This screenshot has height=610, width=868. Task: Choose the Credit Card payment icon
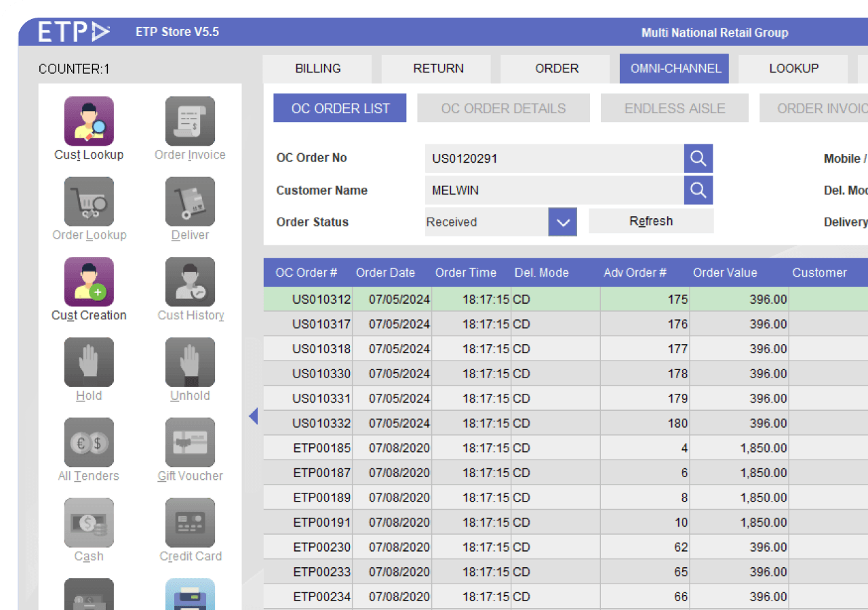pos(190,523)
